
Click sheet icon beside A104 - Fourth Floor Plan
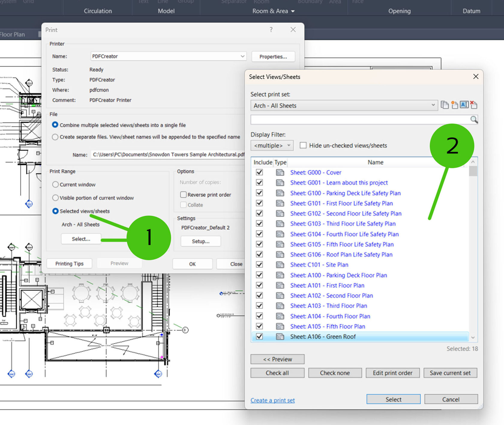point(280,316)
